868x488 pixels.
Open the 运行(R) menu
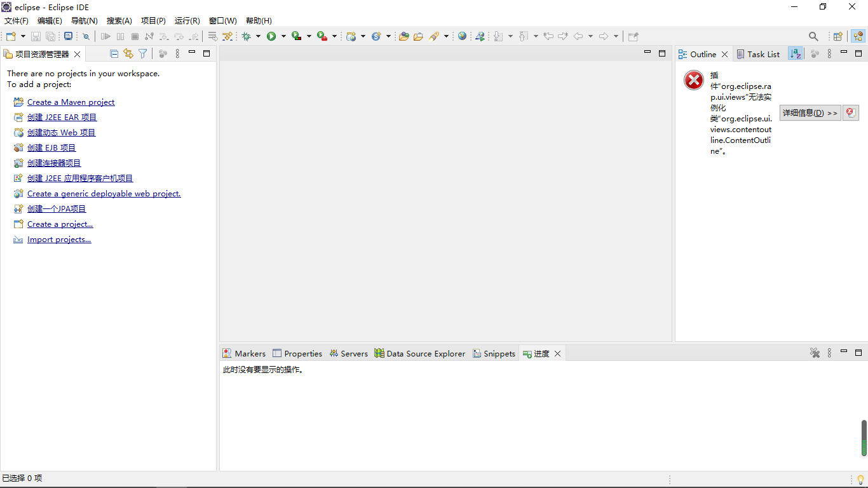click(x=187, y=21)
